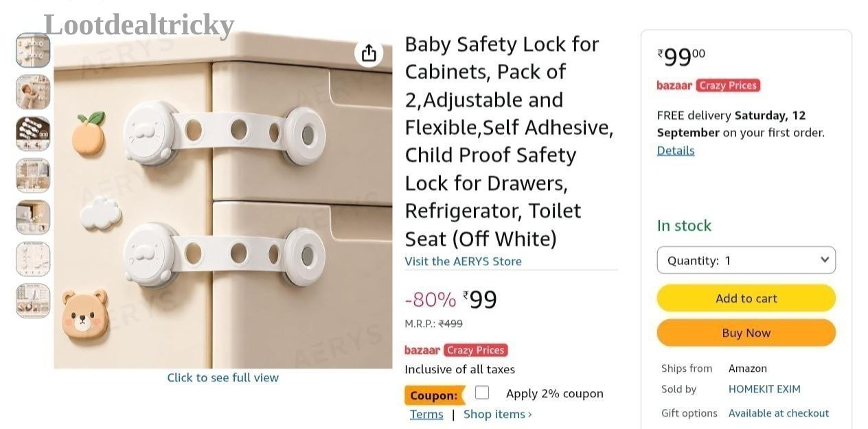Select the fifth product thumbnail
Viewport: 868px width, 429px height.
coord(33,217)
